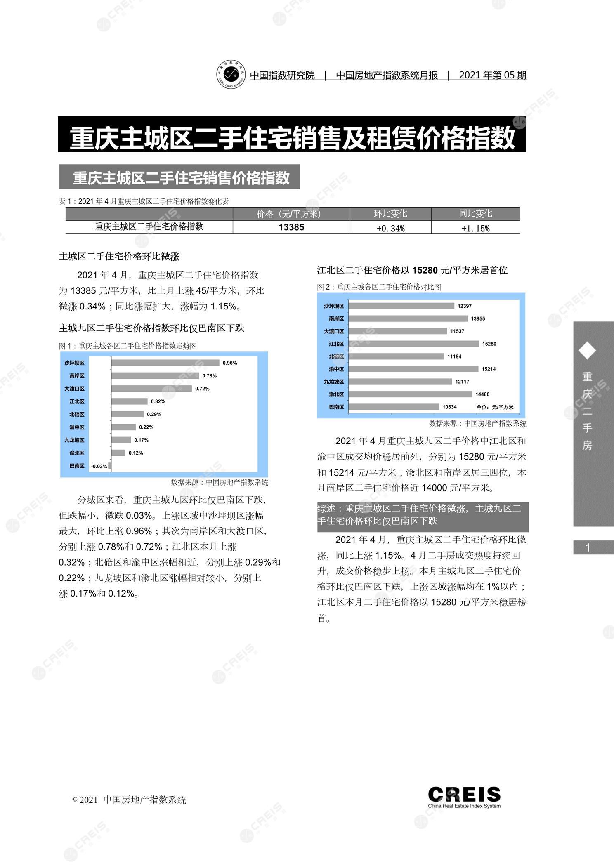The image size is (614, 868).
Task: Click the unit note "单位：元/平方米" in Figure 2
Action: pos(495,407)
